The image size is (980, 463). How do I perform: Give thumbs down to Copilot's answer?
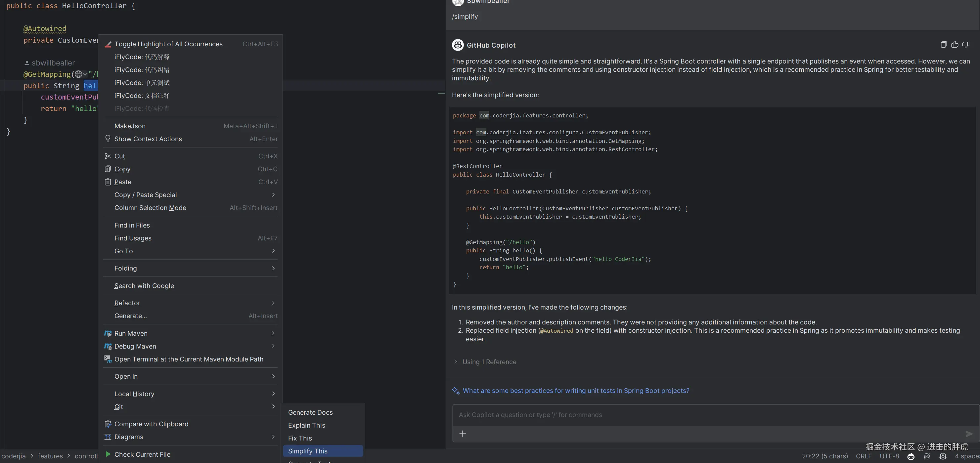tap(965, 45)
